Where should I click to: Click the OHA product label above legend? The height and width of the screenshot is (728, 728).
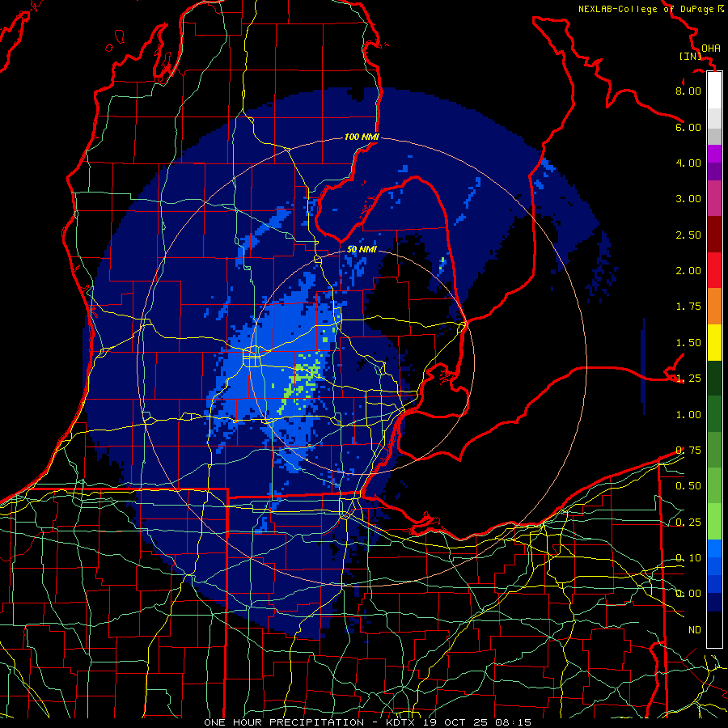(711, 49)
